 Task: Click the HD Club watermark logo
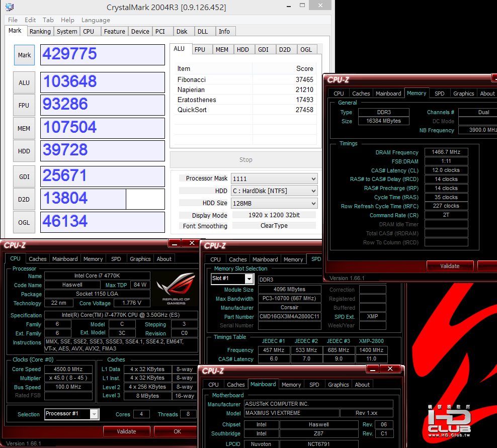tap(449, 421)
